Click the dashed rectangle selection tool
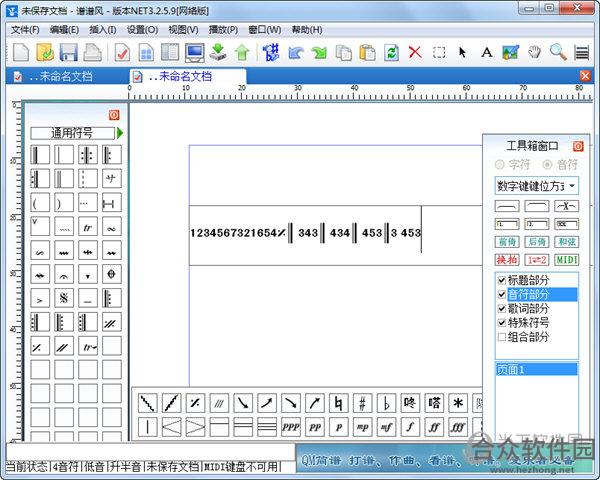The height and width of the screenshot is (480, 600). (x=439, y=52)
